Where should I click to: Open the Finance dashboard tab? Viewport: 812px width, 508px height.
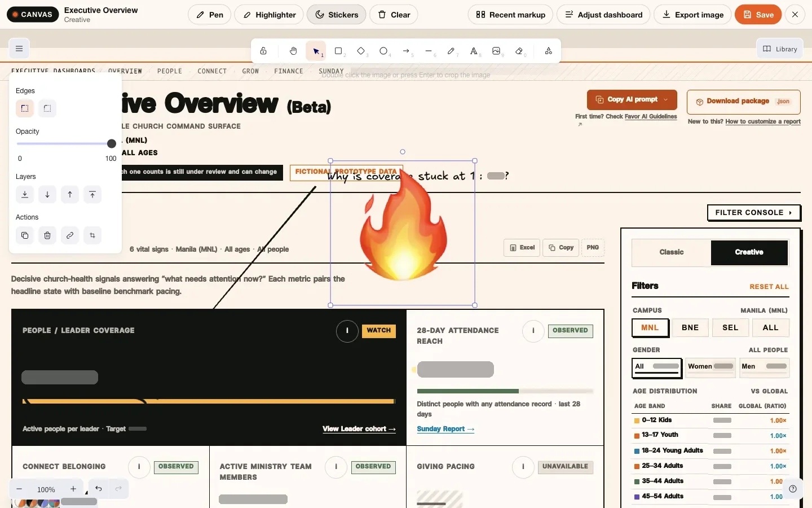click(x=289, y=71)
